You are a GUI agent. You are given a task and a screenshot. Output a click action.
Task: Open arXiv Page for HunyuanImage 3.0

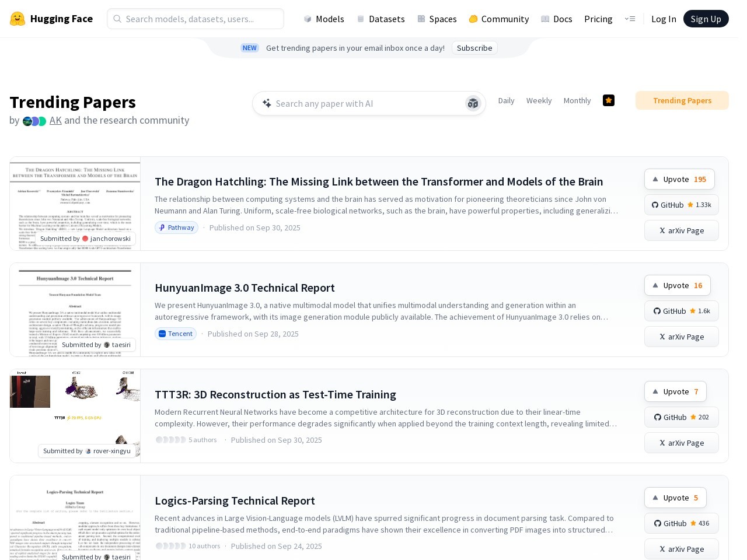681,337
